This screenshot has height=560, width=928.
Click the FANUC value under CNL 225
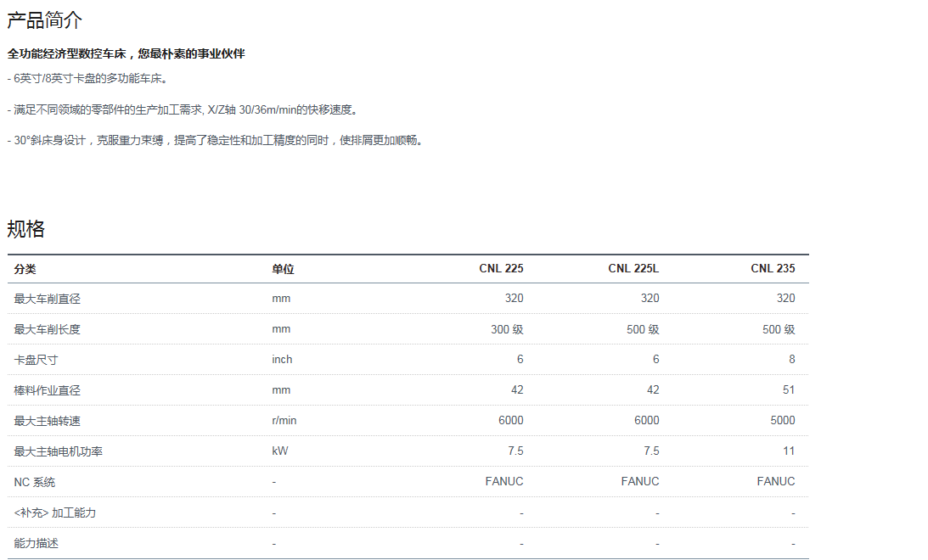coord(504,482)
